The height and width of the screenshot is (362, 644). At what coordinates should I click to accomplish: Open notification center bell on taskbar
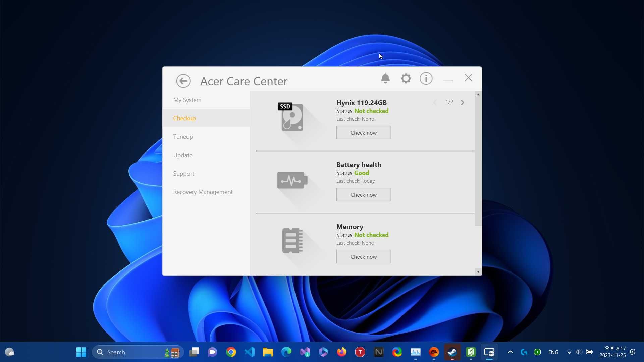pyautogui.click(x=633, y=352)
